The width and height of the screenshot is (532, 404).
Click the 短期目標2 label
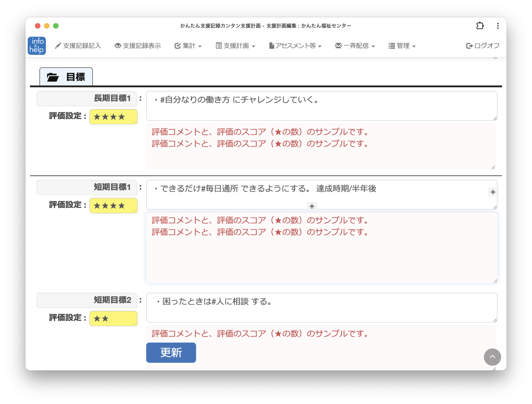point(87,300)
